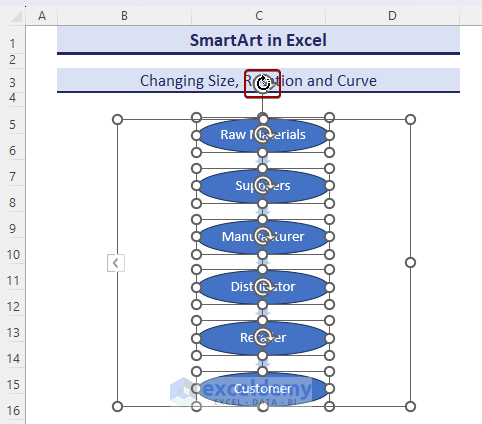482x424 pixels.
Task: Click the 'Changing Size, Rotation and Curve' cell
Action: point(258,81)
